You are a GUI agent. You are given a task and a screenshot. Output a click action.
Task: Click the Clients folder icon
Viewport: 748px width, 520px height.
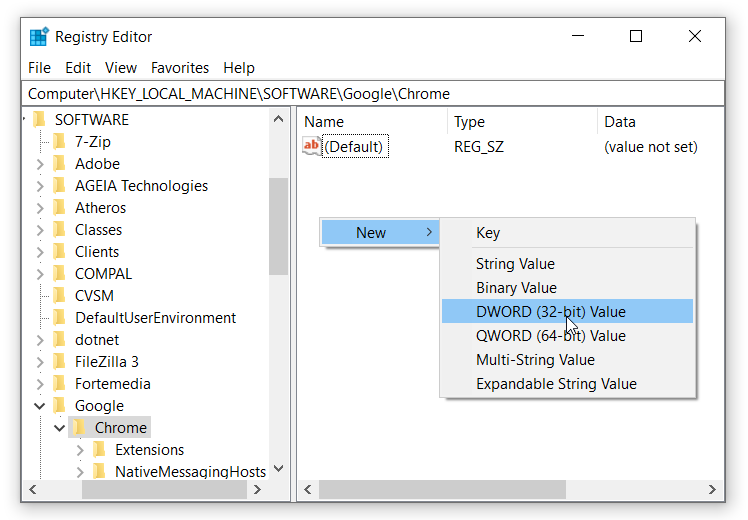(60, 251)
